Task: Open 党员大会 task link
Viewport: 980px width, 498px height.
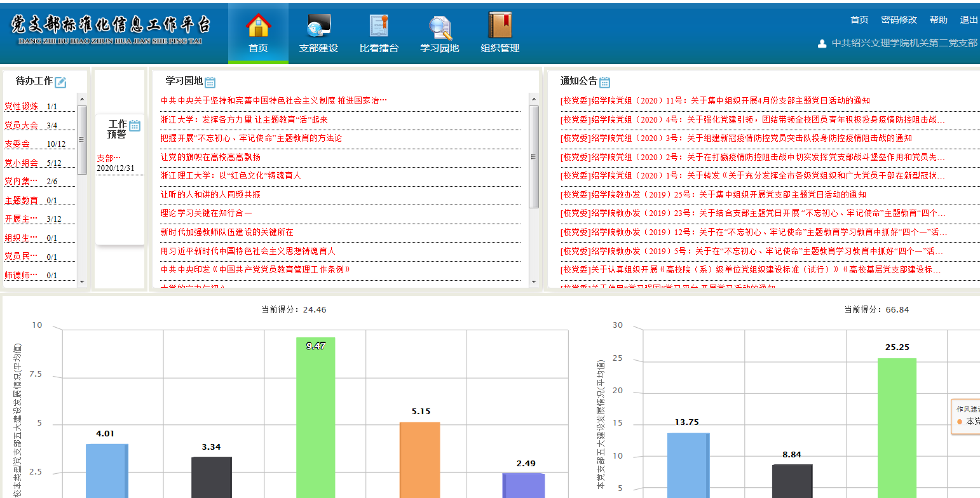Action: [22, 126]
